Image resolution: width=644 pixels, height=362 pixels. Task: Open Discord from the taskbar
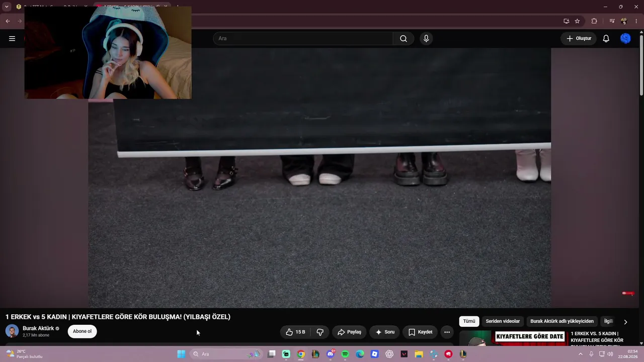[331, 354]
